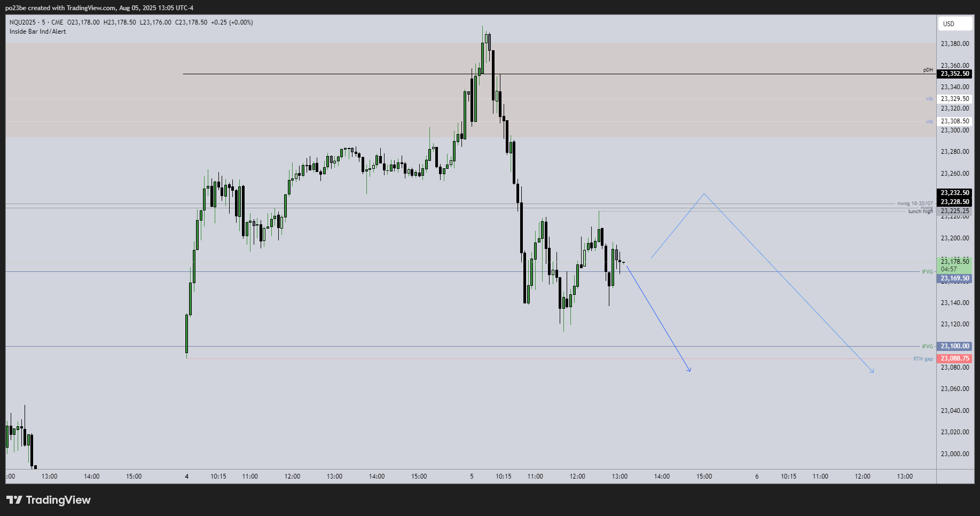Viewport: 980px width, 516px height.
Task: Click the nwog 18-20/07 line label
Action: (915, 202)
